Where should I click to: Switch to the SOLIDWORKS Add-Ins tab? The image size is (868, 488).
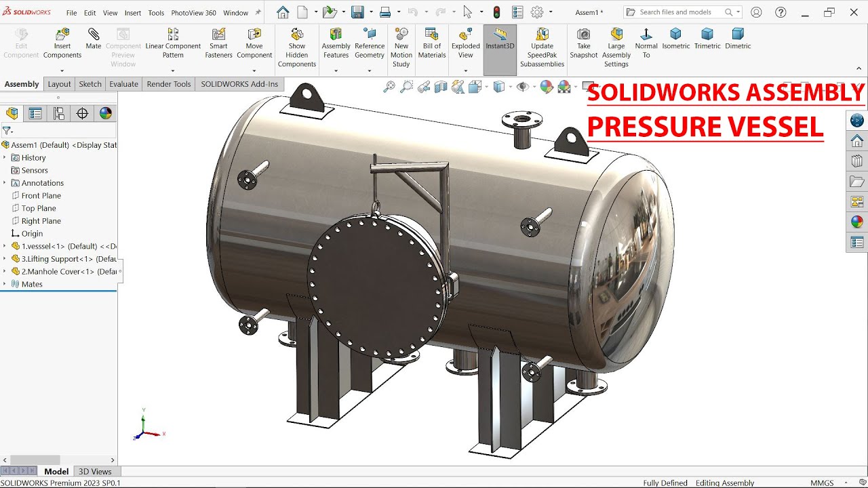[239, 84]
